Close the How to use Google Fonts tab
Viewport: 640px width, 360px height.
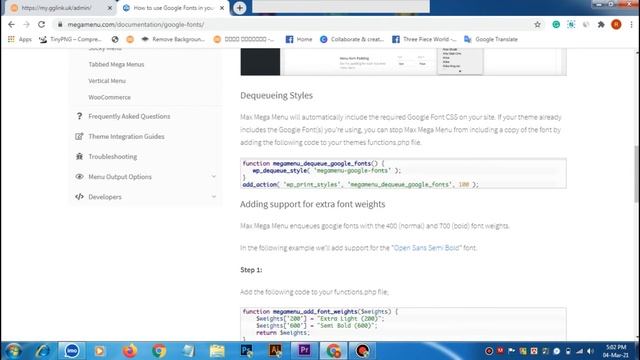[x=222, y=8]
